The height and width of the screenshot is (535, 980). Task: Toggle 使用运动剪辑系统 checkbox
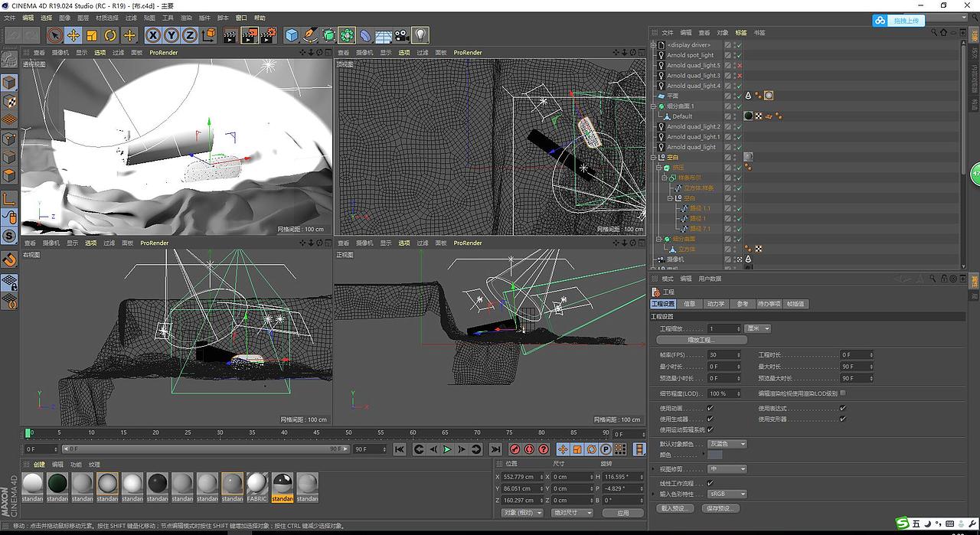click(710, 430)
